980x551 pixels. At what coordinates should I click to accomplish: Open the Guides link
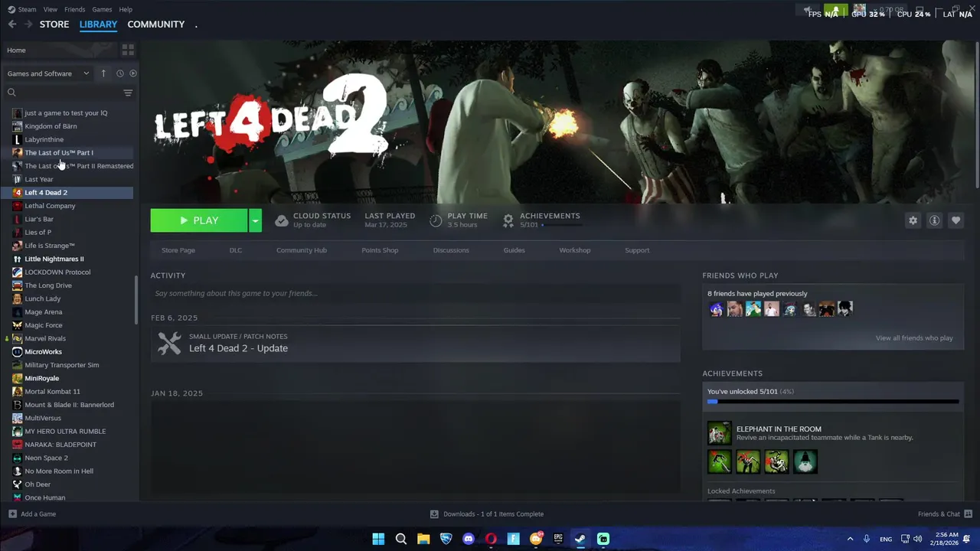pyautogui.click(x=514, y=250)
